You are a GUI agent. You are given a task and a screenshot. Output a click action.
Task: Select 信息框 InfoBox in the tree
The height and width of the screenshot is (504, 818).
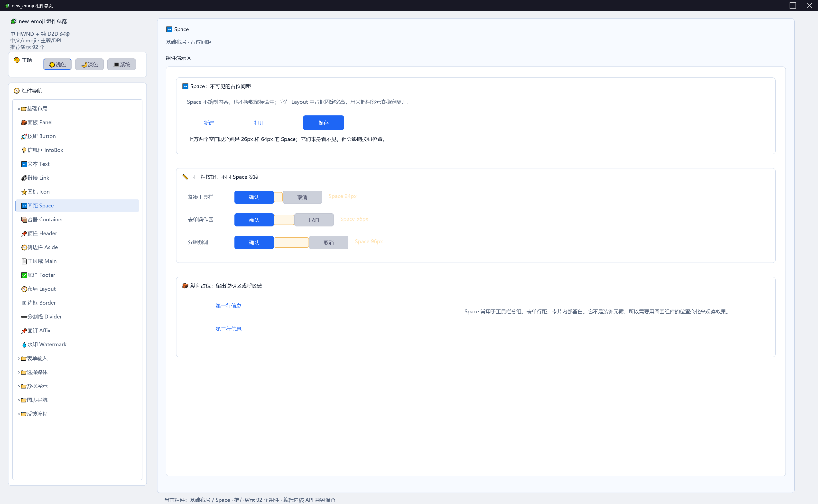77,150
